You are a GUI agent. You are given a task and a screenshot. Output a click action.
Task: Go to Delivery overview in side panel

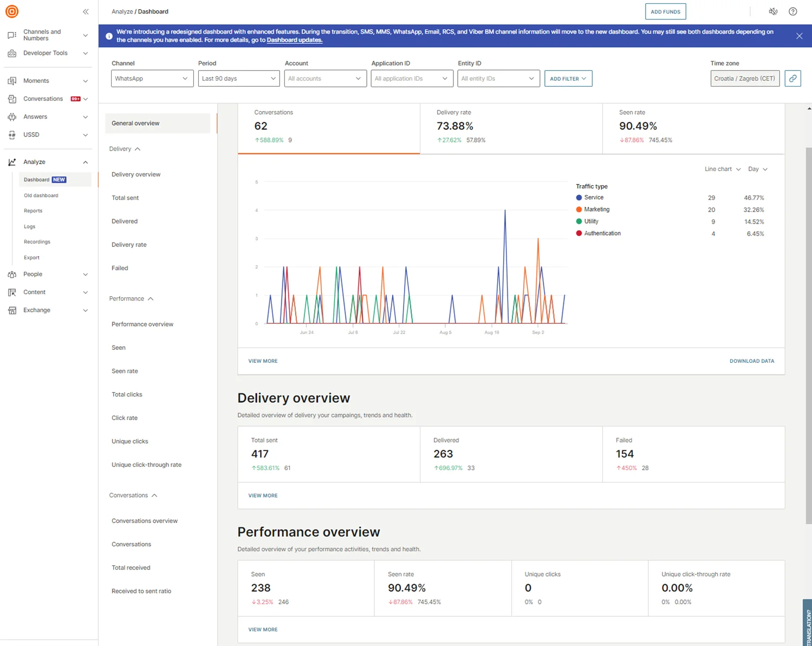point(136,174)
